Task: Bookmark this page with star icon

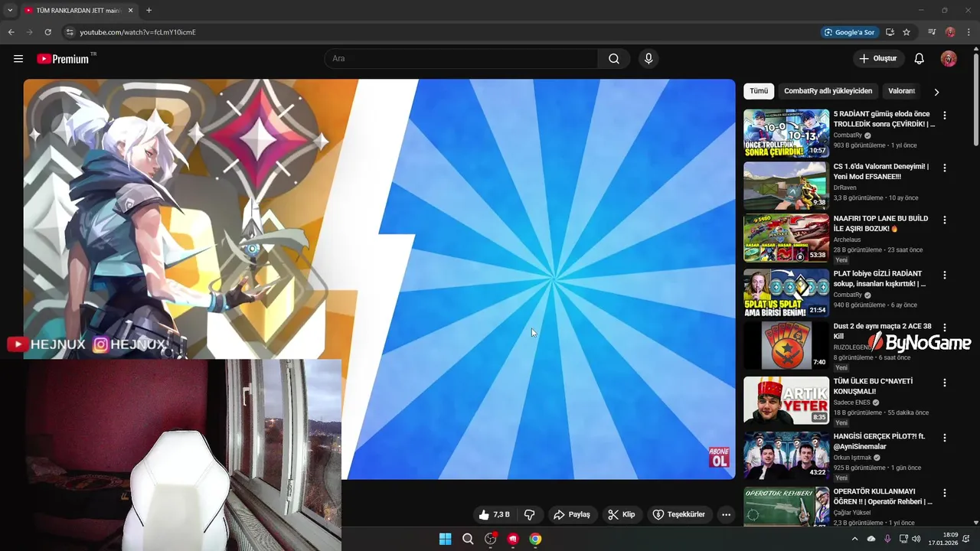Action: click(906, 32)
